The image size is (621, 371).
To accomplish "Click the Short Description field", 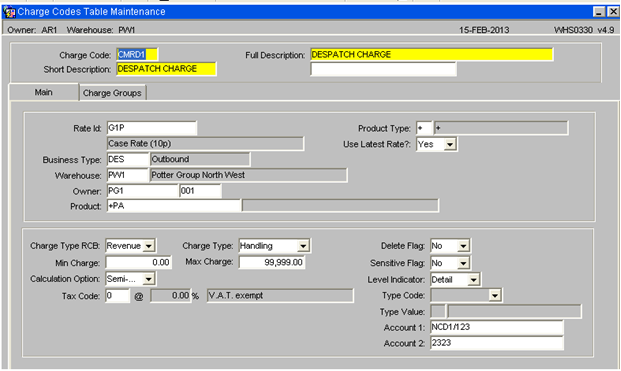I will pyautogui.click(x=166, y=69).
